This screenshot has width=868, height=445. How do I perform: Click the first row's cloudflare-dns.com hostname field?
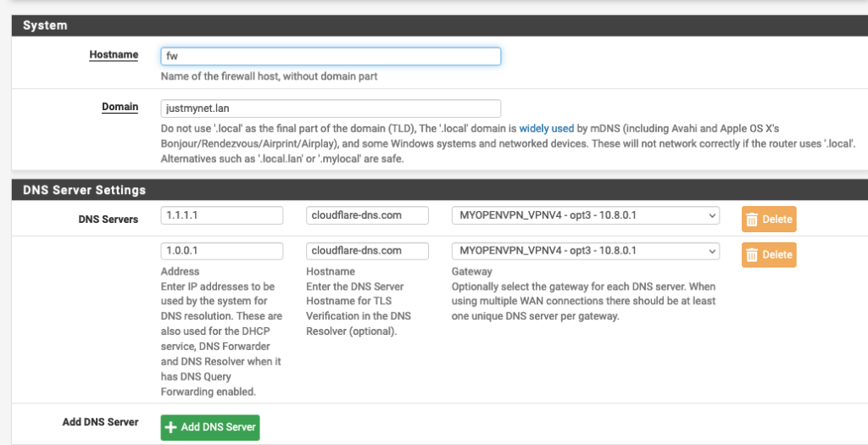pos(367,215)
